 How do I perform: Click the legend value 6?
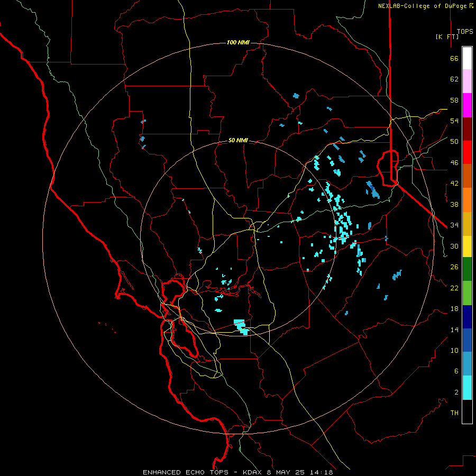[456, 371]
